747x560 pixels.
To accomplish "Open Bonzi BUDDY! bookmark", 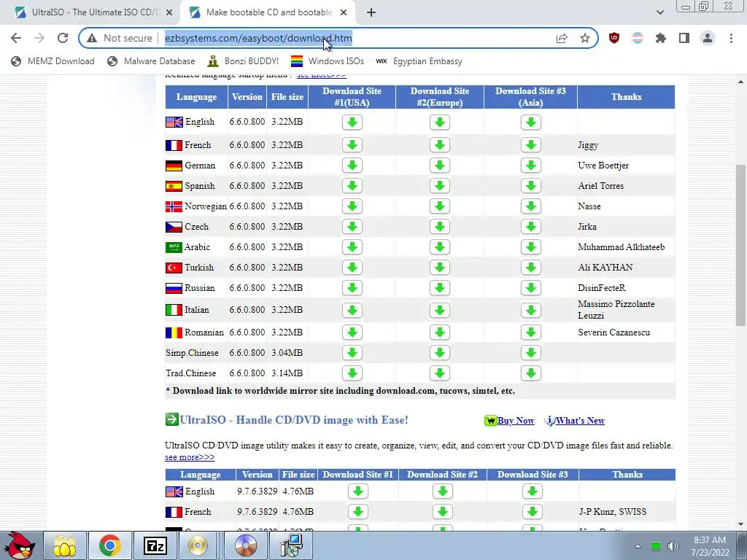I will 244,61.
